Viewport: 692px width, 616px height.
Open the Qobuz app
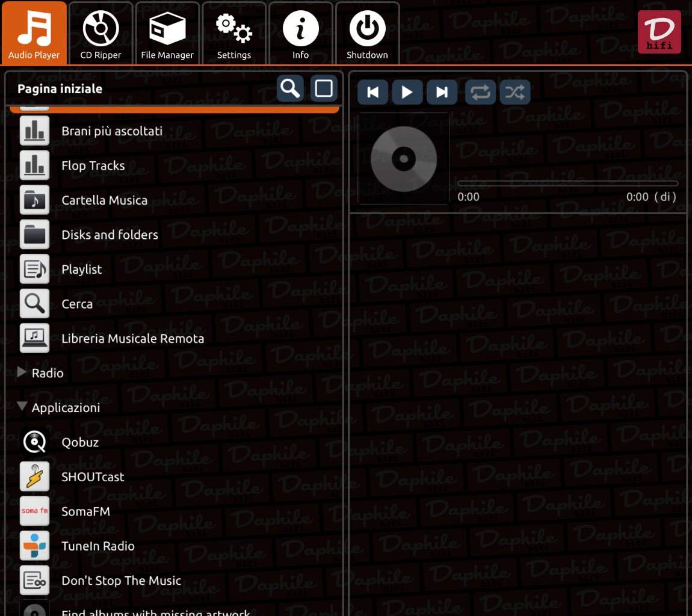point(80,442)
